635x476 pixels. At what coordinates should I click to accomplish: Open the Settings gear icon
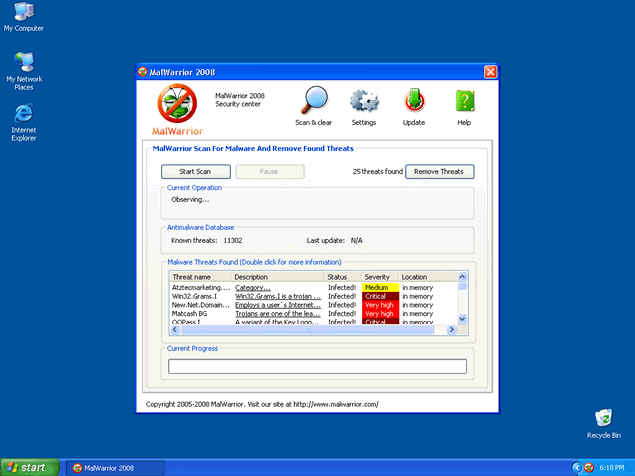(x=364, y=104)
